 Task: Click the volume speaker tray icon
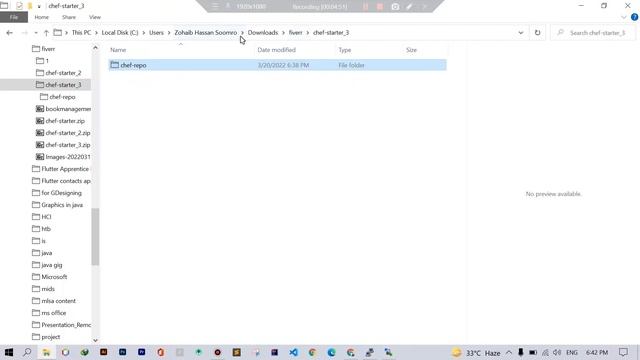[557, 352]
